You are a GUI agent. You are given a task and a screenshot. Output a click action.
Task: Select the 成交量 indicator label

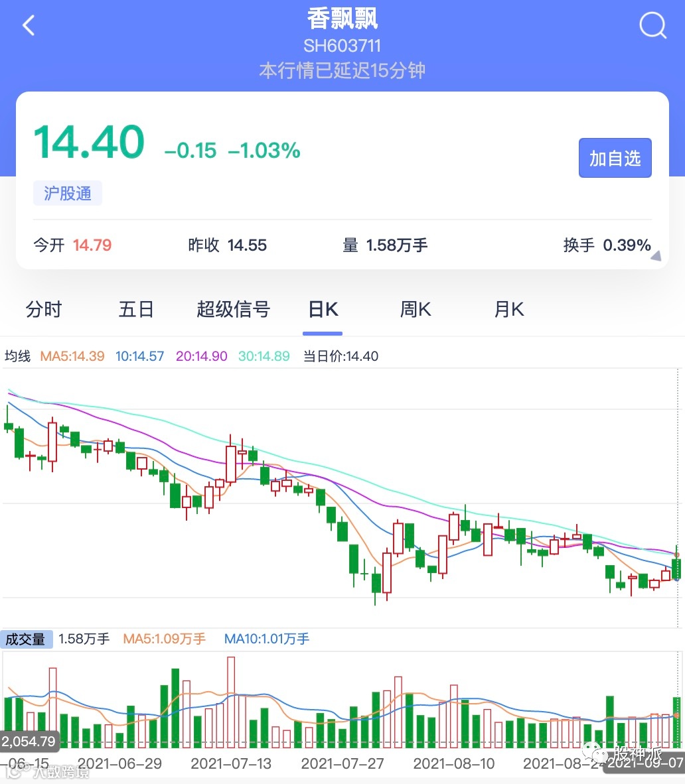tap(26, 639)
